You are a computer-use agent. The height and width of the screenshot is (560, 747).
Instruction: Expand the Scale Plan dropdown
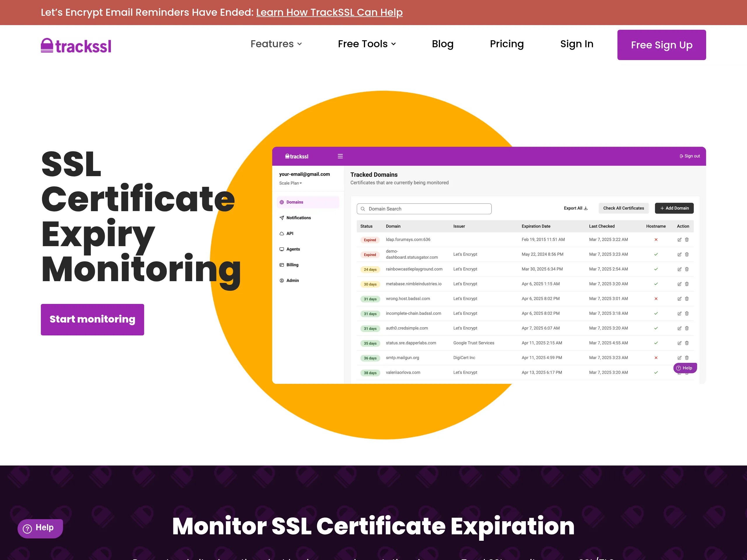tap(290, 183)
